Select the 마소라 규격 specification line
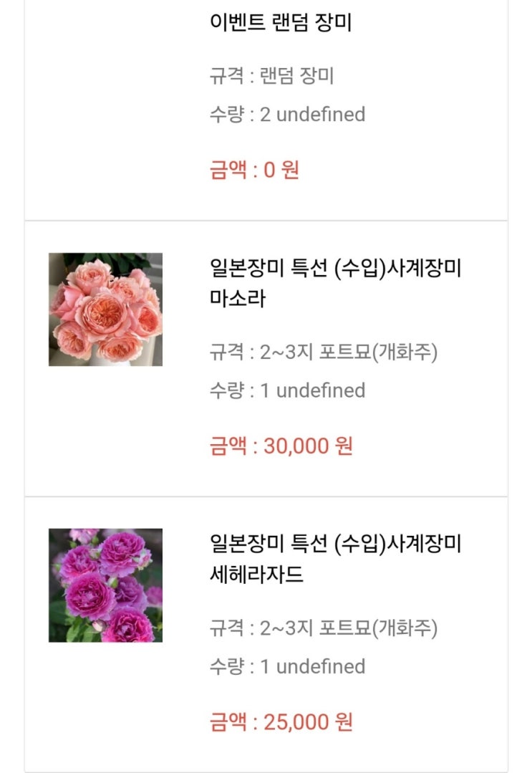The height and width of the screenshot is (773, 532). pyautogui.click(x=323, y=352)
